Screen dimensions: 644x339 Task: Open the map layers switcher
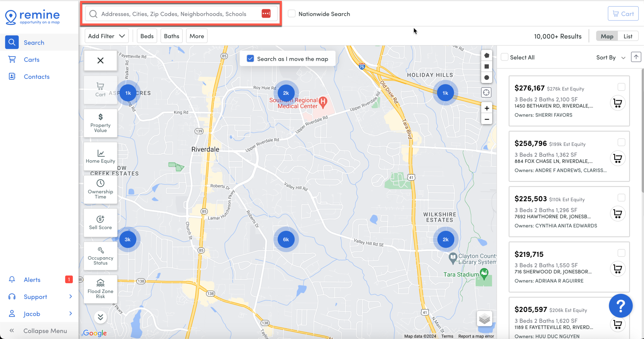tap(485, 319)
